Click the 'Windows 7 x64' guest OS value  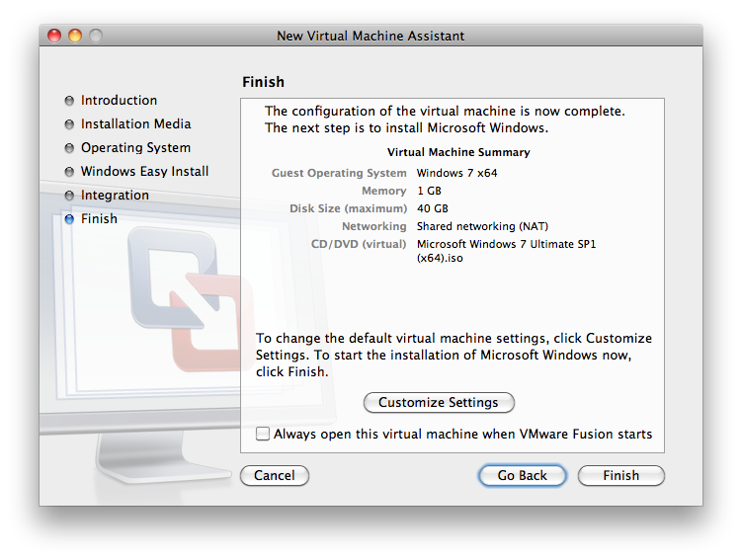point(457,173)
